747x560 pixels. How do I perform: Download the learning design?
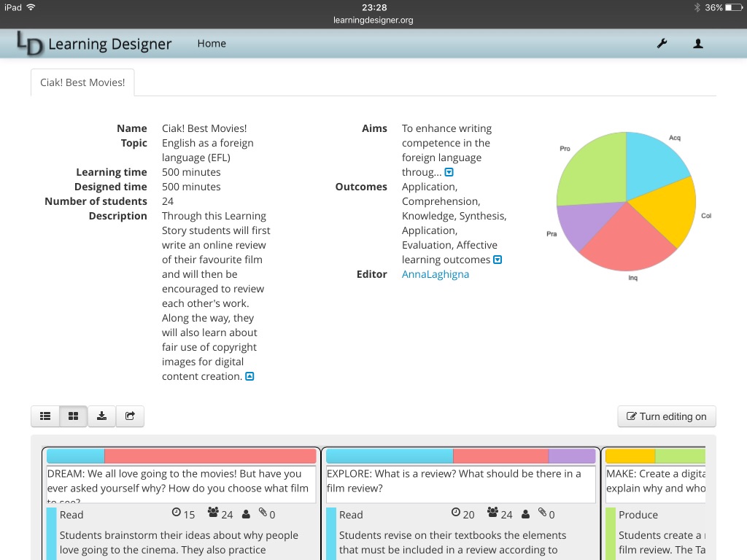[x=101, y=416]
